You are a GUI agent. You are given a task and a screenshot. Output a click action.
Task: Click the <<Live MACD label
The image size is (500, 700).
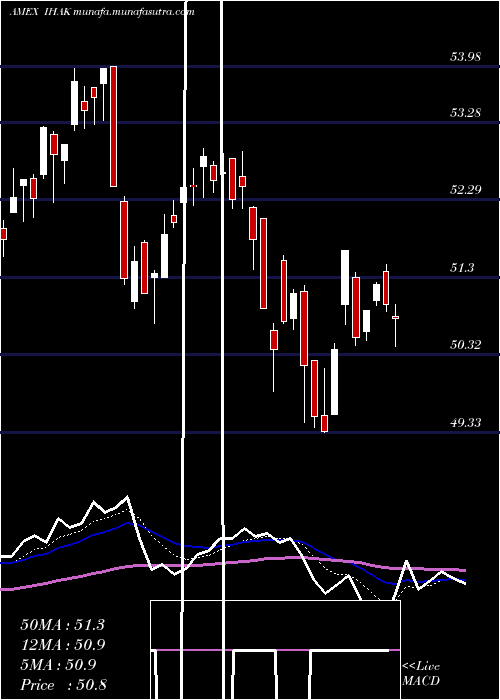coord(421,674)
